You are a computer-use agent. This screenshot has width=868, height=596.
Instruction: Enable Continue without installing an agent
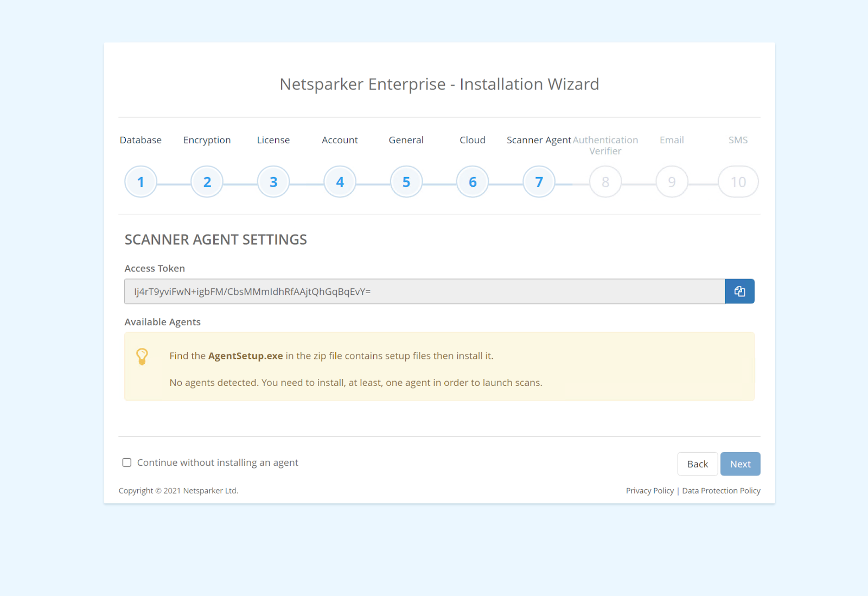tap(127, 462)
